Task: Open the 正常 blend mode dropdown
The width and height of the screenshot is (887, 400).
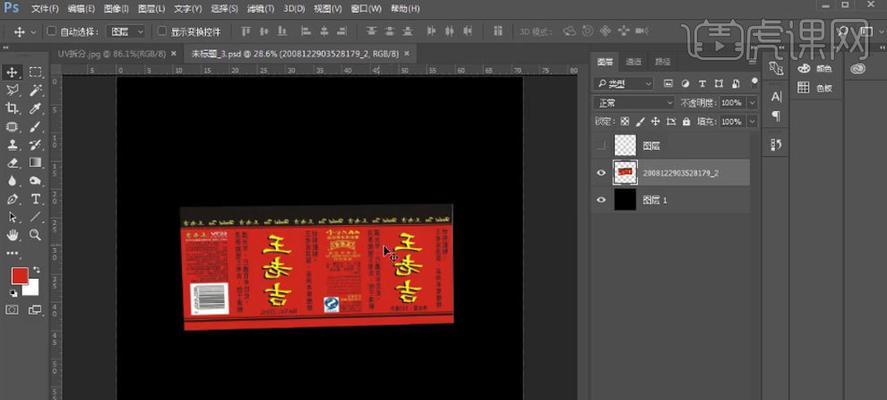Action: coord(634,103)
